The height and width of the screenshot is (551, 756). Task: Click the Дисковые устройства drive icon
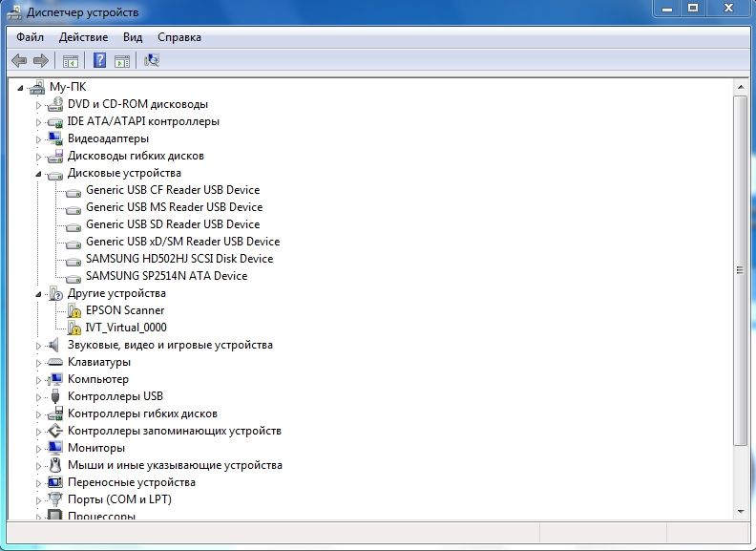tap(55, 175)
